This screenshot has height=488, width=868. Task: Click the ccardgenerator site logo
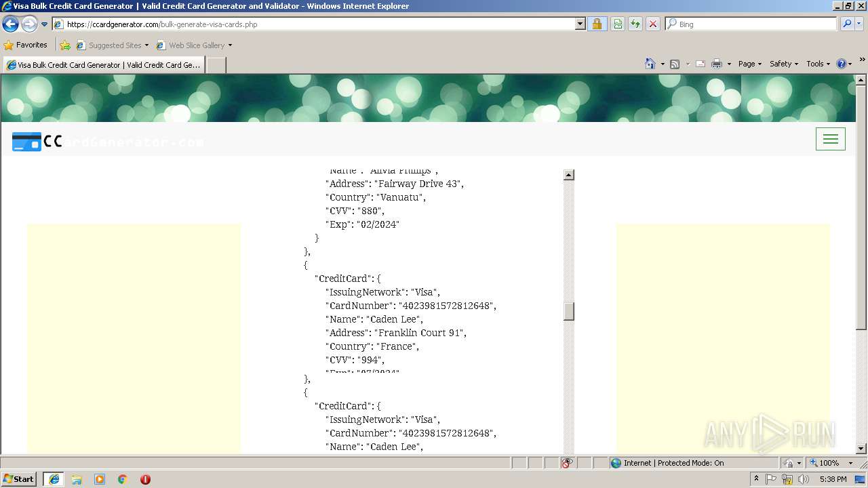click(x=108, y=142)
